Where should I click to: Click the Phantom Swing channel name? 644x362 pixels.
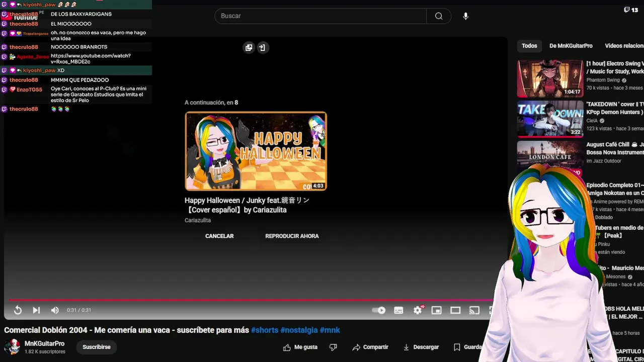tap(603, 80)
